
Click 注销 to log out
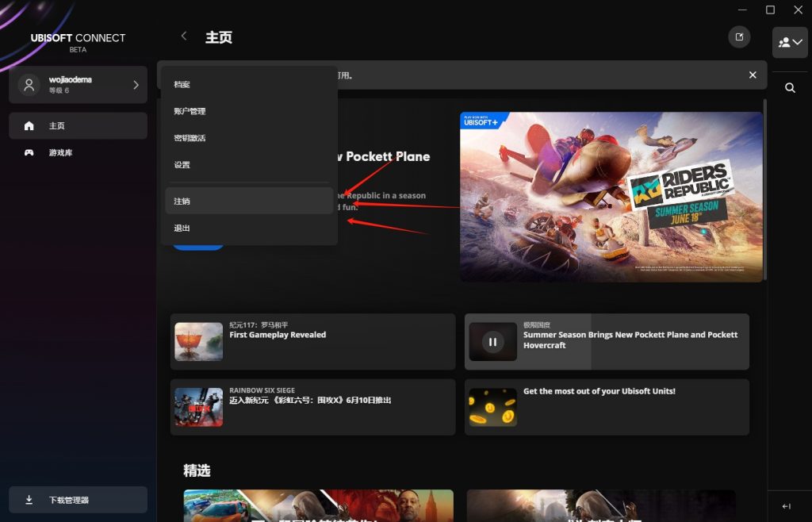pyautogui.click(x=249, y=201)
